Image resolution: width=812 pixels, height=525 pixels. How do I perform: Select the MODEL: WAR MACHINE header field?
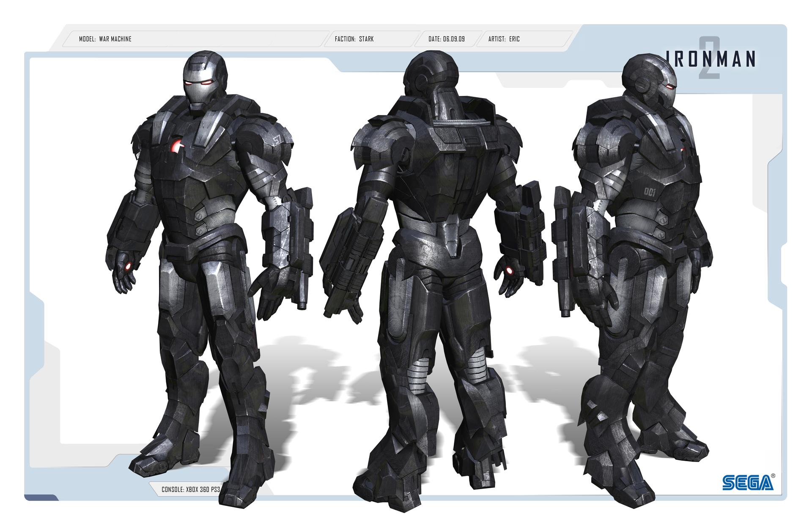pyautogui.click(x=105, y=39)
